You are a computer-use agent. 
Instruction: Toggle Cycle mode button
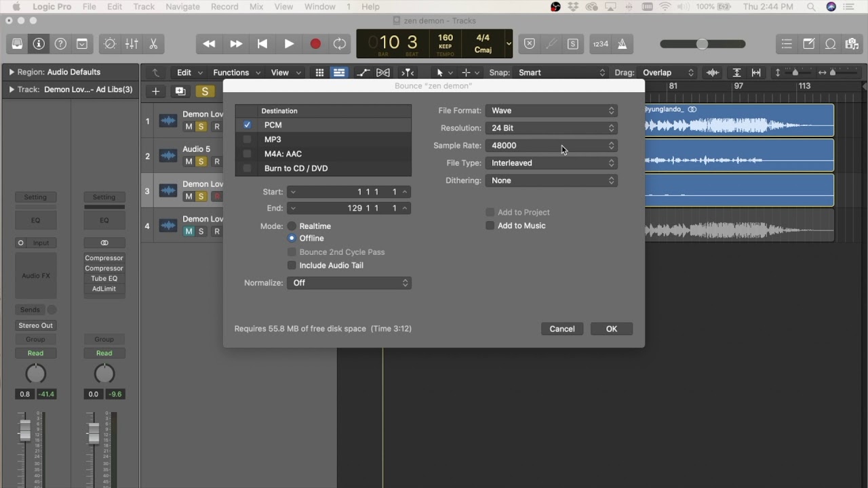(x=340, y=44)
